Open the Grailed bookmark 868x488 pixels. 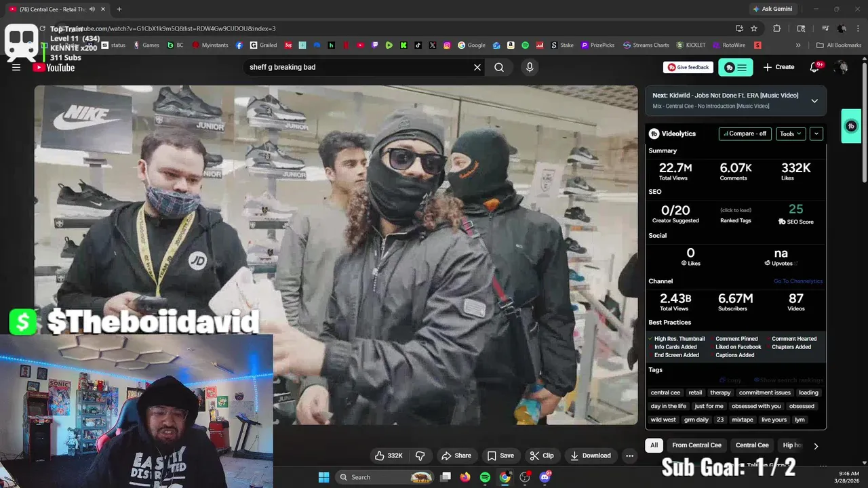(x=263, y=45)
